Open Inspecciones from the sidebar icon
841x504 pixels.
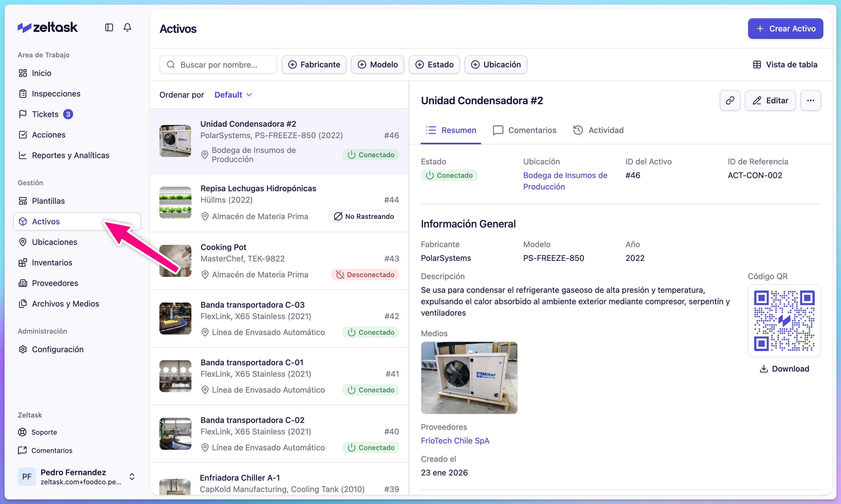point(23,93)
